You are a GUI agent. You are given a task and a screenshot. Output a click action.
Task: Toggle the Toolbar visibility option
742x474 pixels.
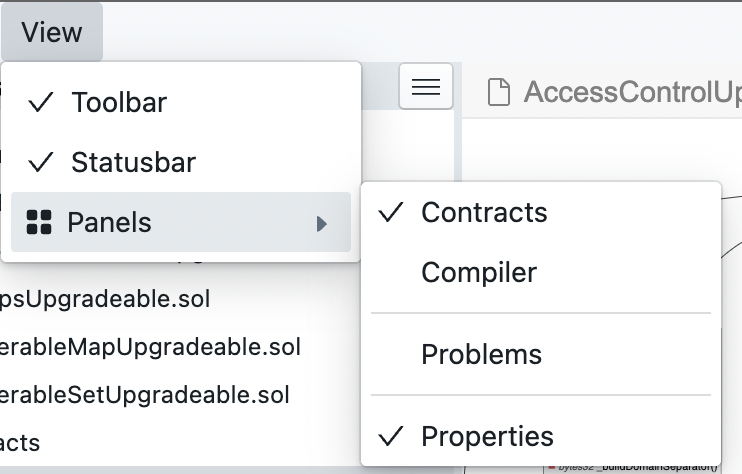[181, 102]
